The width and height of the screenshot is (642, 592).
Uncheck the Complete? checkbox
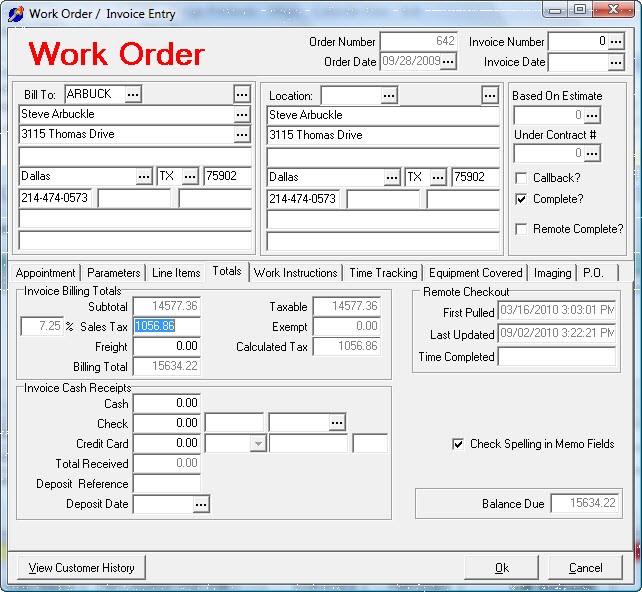[521, 199]
